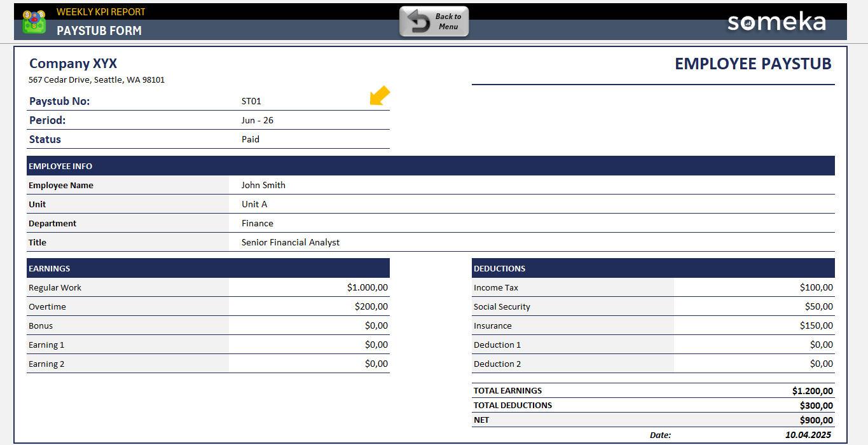The image size is (868, 445).
Task: Click the money bag app icon
Action: point(34,22)
